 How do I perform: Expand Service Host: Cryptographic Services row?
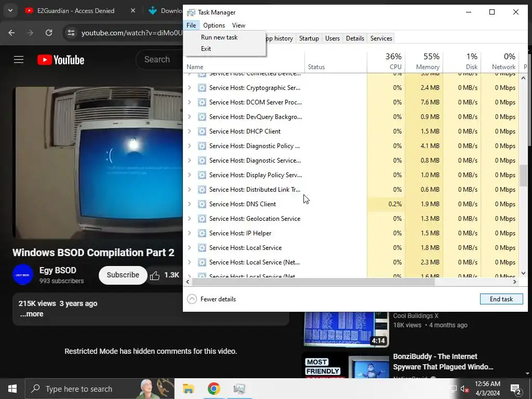pos(189,87)
